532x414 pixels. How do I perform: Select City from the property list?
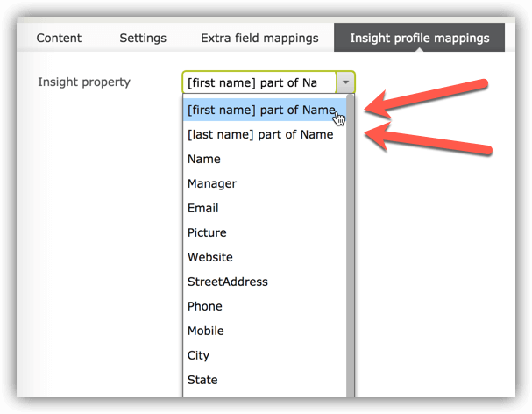[199, 355]
